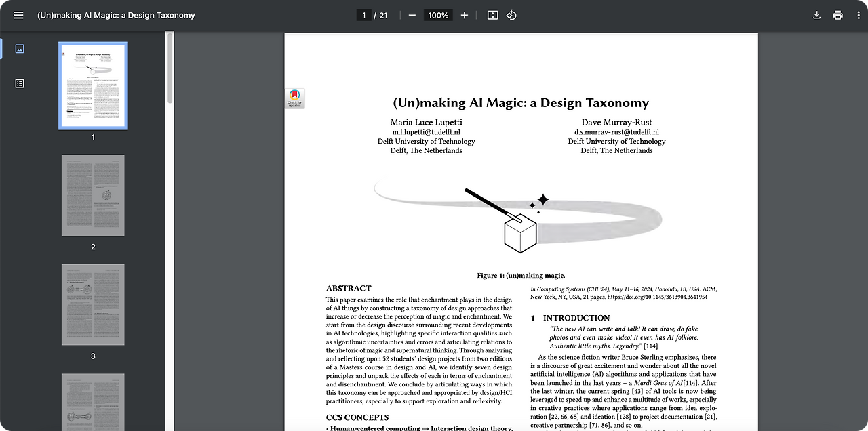Select the page 3 thumbnail
The image size is (868, 431).
tap(93, 305)
